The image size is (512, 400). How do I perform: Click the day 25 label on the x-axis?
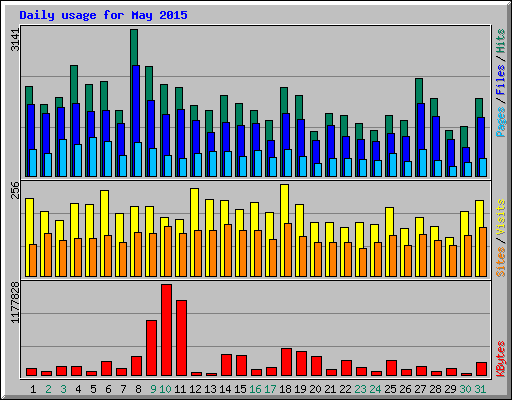click(x=390, y=389)
